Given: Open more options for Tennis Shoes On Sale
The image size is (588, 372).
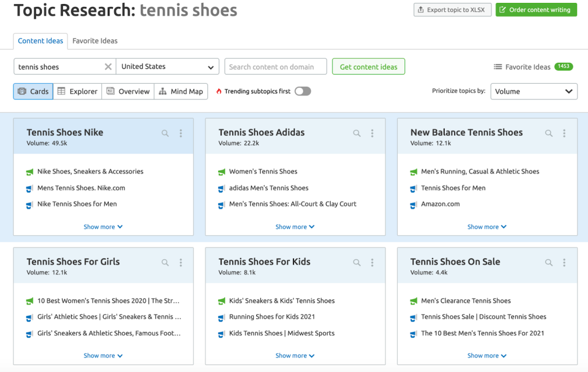Looking at the screenshot, I should (564, 263).
